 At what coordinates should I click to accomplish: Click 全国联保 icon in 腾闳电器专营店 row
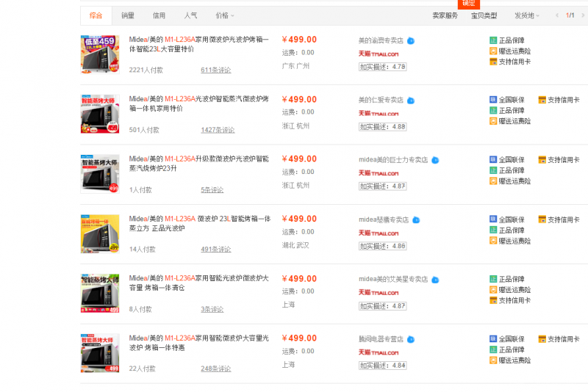493,339
